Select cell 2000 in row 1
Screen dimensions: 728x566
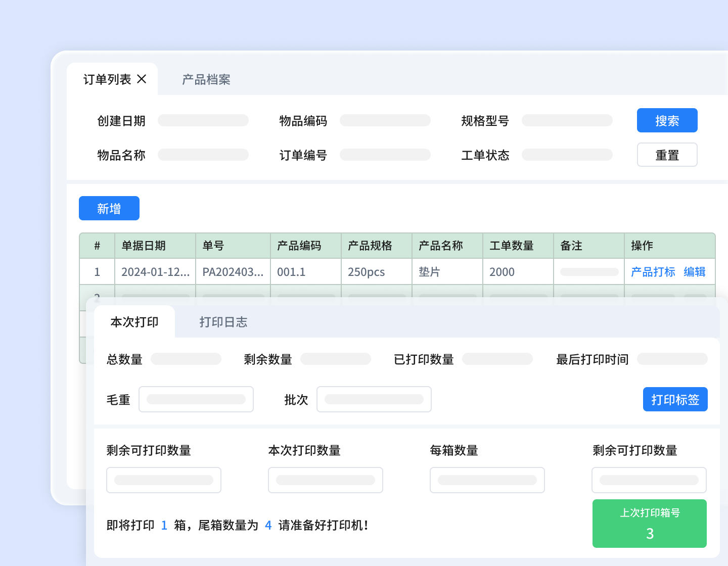coord(518,272)
